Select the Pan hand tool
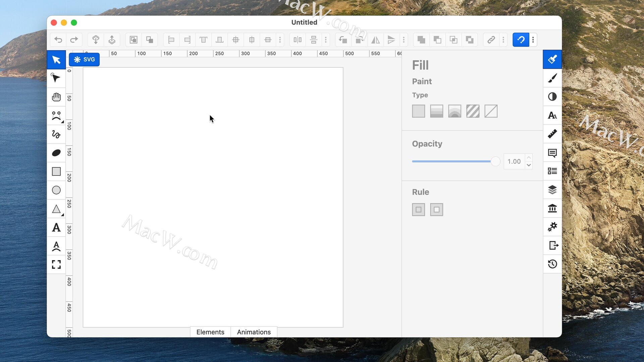This screenshot has width=644, height=362. [56, 97]
